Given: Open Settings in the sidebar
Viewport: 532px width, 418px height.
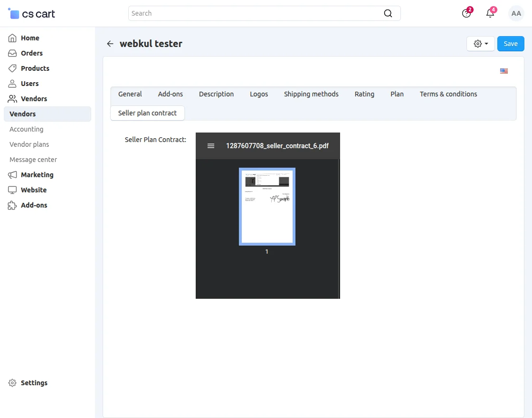Looking at the screenshot, I should point(34,383).
